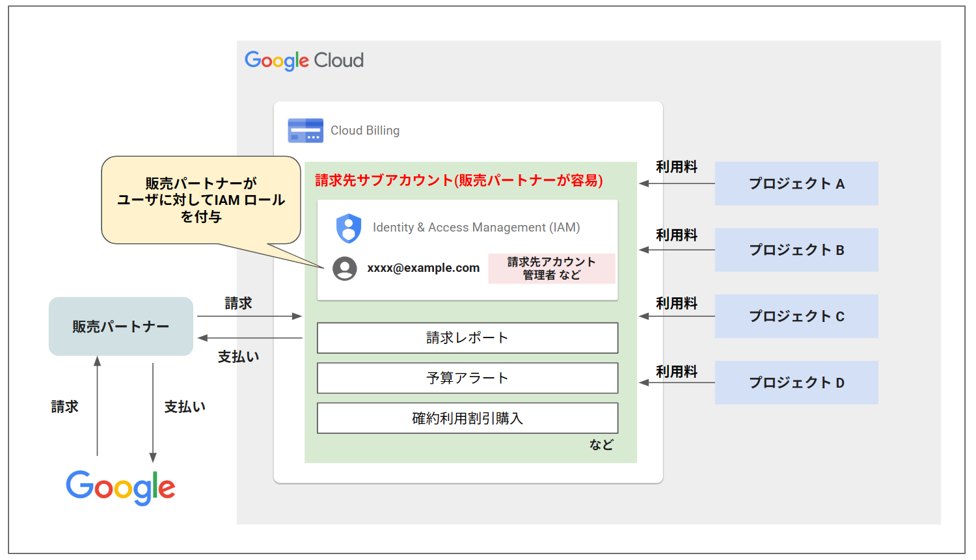Click the user avatar icon beside xxxx@example.com
This screenshot has width=976, height=560.
pos(345,268)
